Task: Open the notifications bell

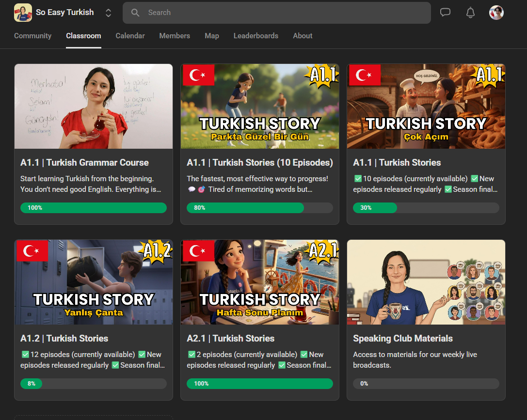Action: 470,13
